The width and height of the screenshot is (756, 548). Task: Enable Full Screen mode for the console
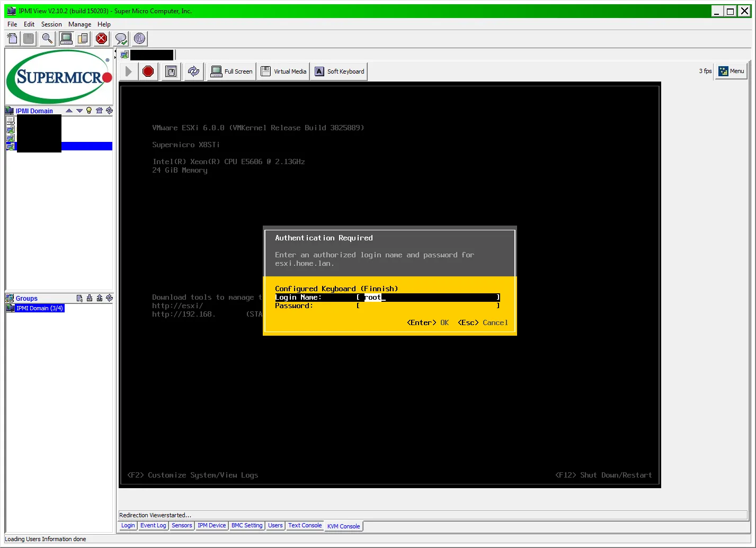click(x=231, y=71)
